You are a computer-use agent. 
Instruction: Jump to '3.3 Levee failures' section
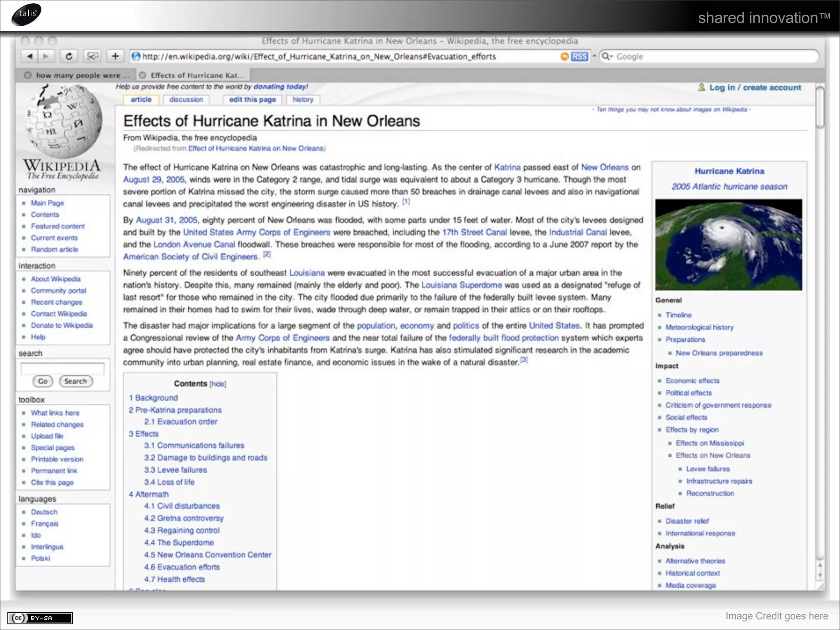coord(175,470)
